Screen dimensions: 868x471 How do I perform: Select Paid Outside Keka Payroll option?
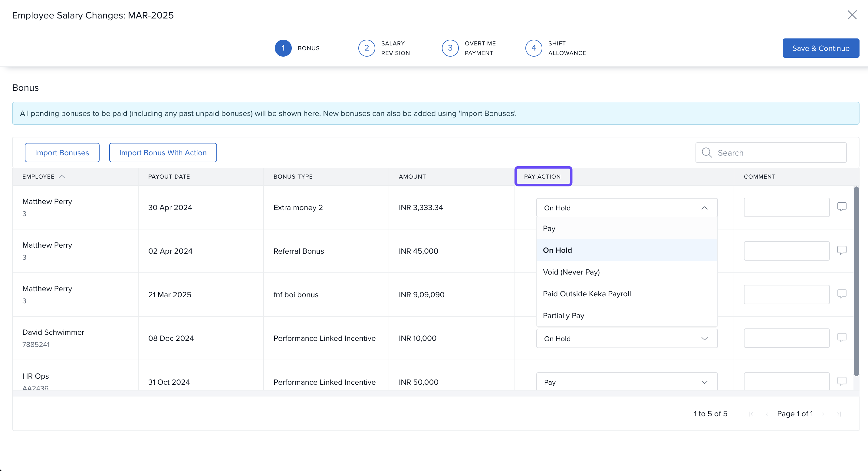[587, 294]
